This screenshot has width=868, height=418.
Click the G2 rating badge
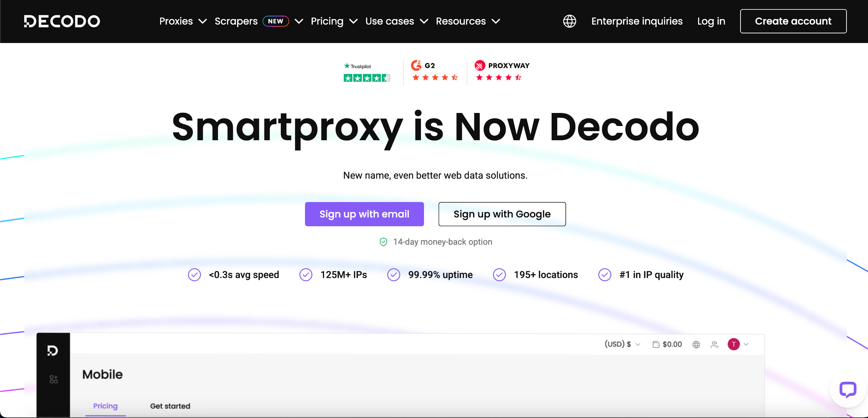(x=434, y=71)
